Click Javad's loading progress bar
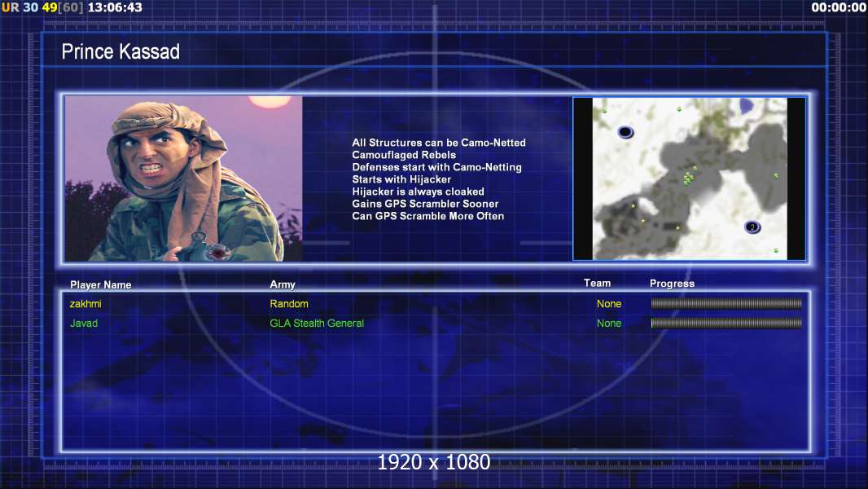The image size is (868, 489). pos(726,323)
